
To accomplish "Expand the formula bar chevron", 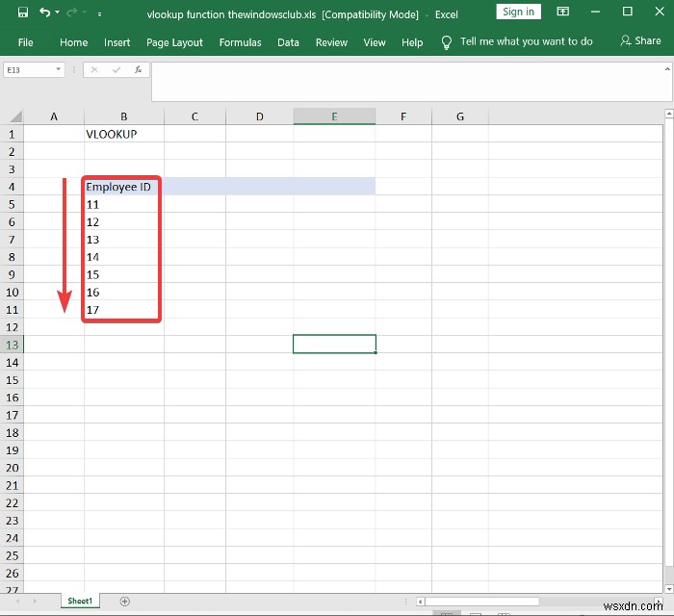I will click(x=667, y=68).
